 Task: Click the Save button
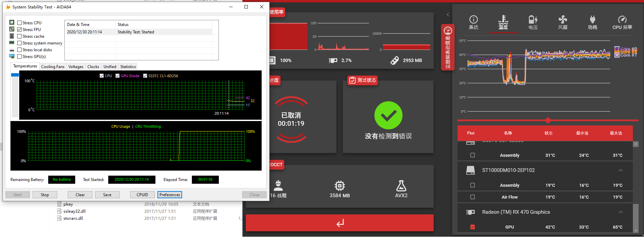[x=107, y=195]
